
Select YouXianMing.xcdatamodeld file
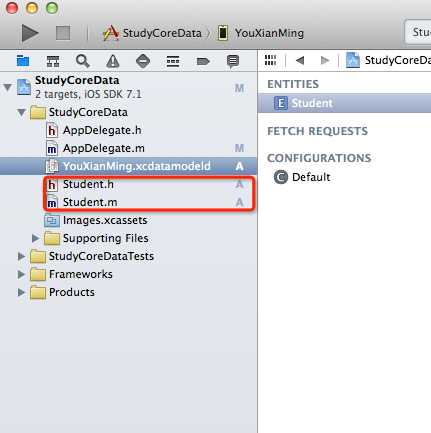click(x=128, y=166)
